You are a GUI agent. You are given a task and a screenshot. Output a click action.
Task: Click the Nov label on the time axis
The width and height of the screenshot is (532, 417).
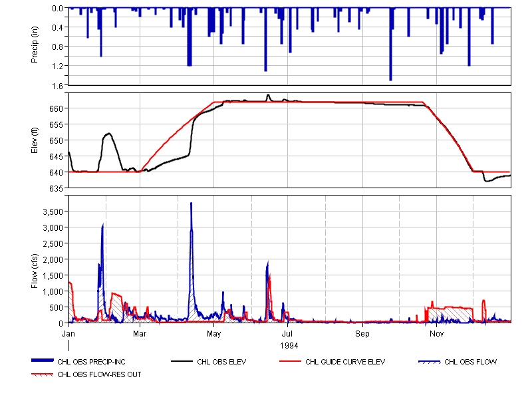click(436, 333)
